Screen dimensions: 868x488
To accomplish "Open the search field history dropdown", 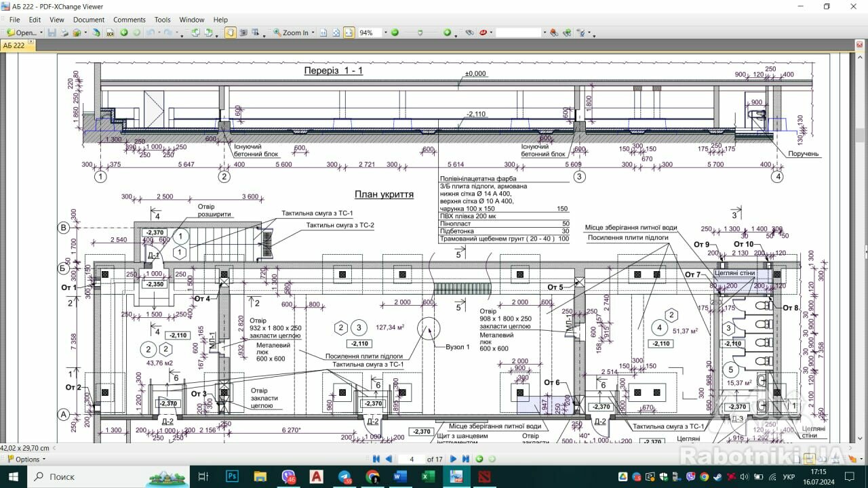I will click(x=545, y=33).
